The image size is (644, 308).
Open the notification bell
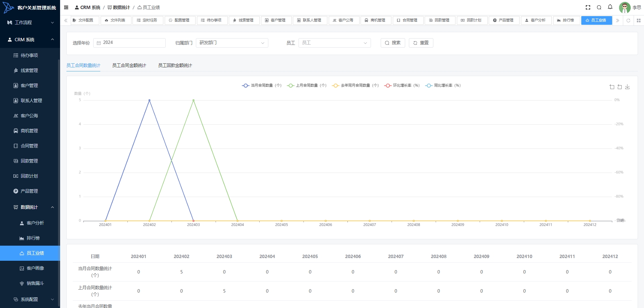click(610, 7)
